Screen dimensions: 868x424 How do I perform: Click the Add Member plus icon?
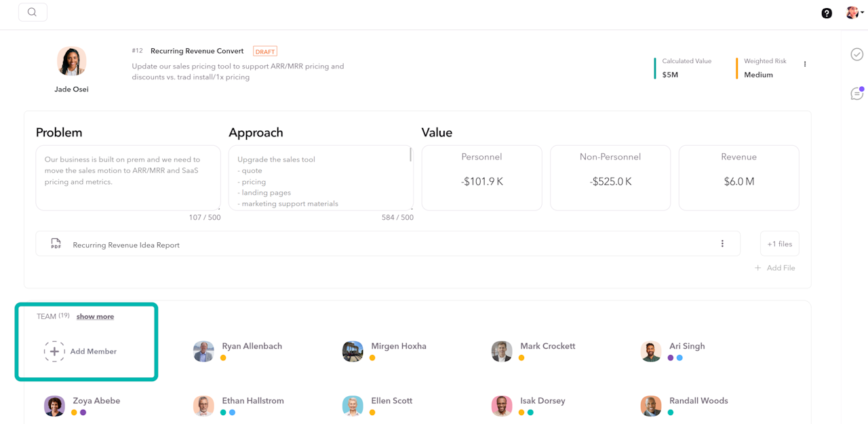click(54, 351)
